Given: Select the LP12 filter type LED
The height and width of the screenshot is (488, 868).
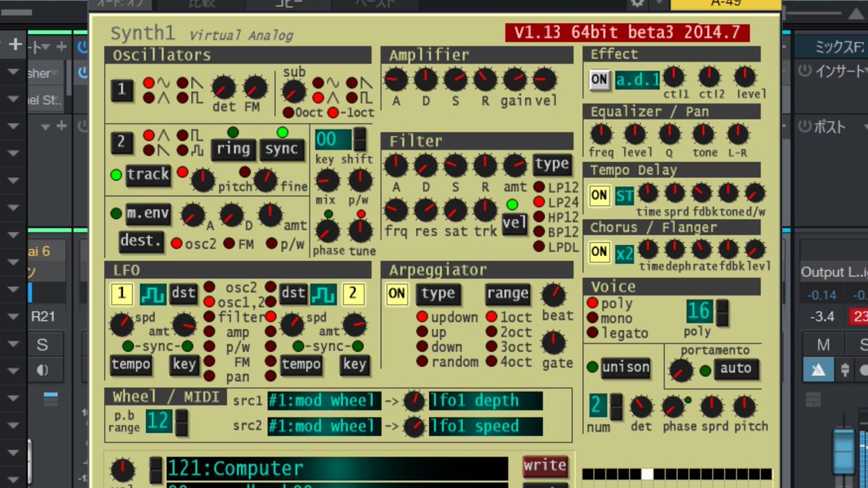Looking at the screenshot, I should [x=539, y=187].
